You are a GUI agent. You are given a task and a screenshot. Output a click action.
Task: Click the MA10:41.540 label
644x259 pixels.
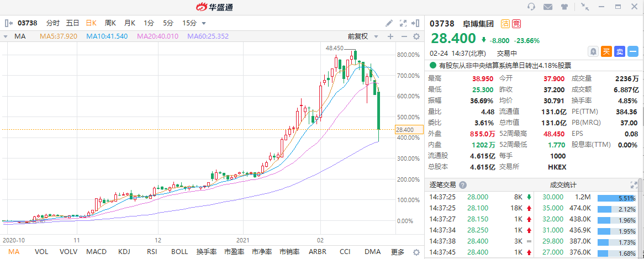click(107, 36)
